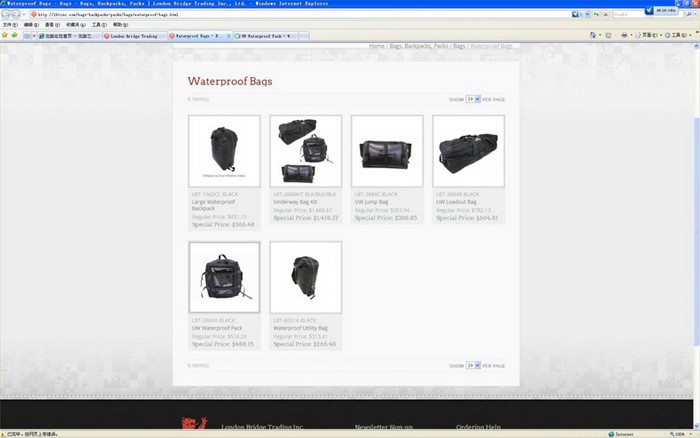This screenshot has width=700, height=438.
Task: Click the Underway Bag Kit product image
Action: [305, 151]
